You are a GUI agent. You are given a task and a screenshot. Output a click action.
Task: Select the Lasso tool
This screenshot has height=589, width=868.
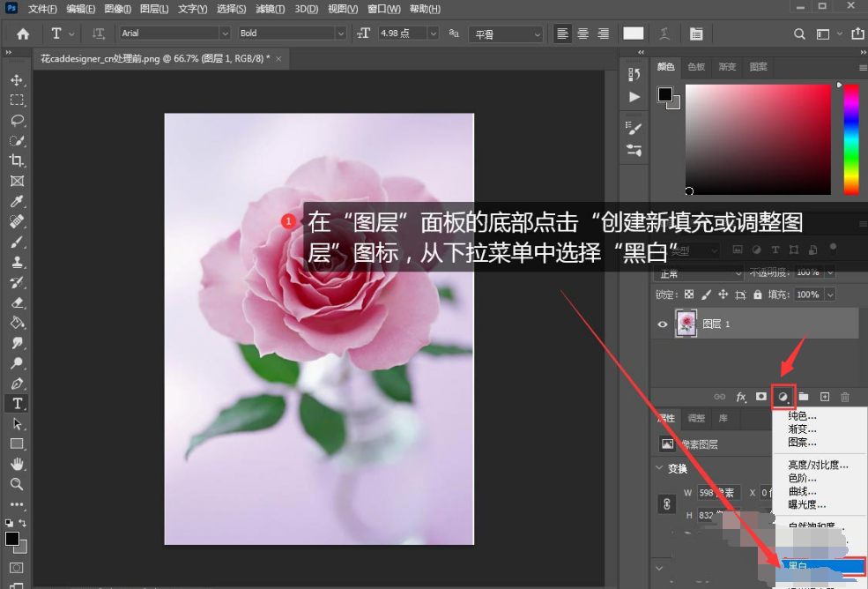point(18,120)
